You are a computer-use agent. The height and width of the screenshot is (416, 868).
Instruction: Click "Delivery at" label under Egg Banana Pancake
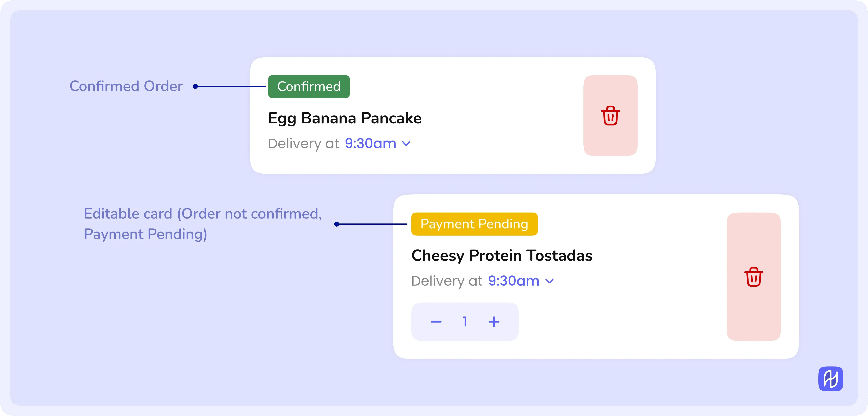click(x=303, y=144)
